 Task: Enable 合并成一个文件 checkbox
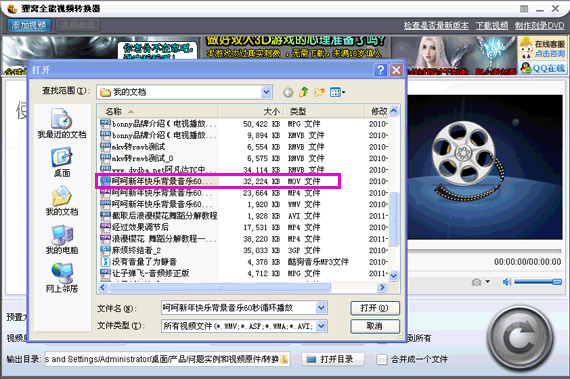381,359
